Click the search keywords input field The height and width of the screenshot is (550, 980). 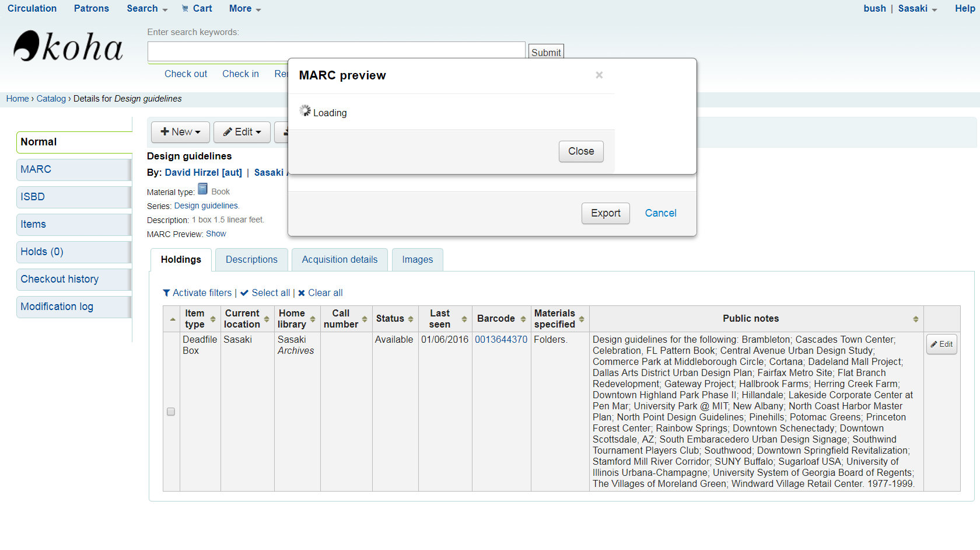pos(336,51)
